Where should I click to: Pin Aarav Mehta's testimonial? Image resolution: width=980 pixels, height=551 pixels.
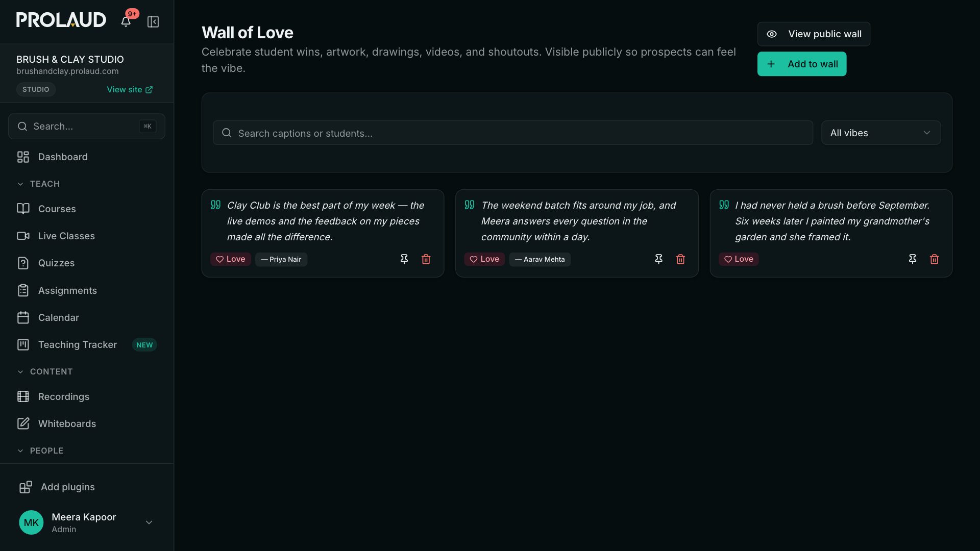pyautogui.click(x=658, y=259)
